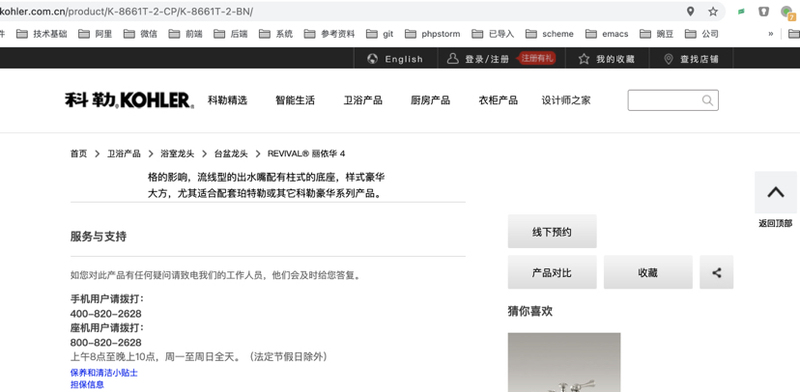Open the 参考资料 bookmark folder
The height and width of the screenshot is (392, 800).
pyautogui.click(x=329, y=34)
